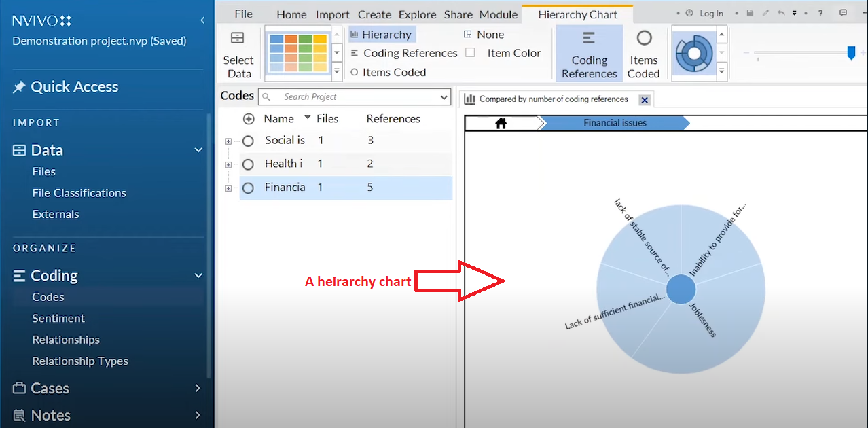
Task: Click the Search Project input field
Action: click(x=355, y=97)
